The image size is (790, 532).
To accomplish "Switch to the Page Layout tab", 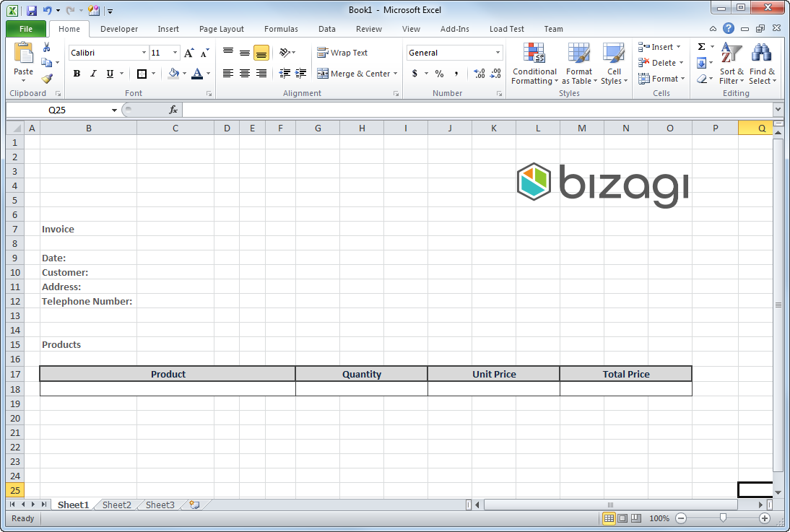I will click(x=221, y=29).
